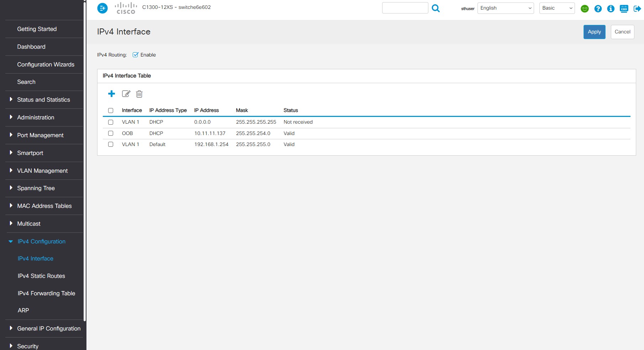Click the Add interface plus icon
Image resolution: width=644 pixels, height=350 pixels.
tap(111, 94)
